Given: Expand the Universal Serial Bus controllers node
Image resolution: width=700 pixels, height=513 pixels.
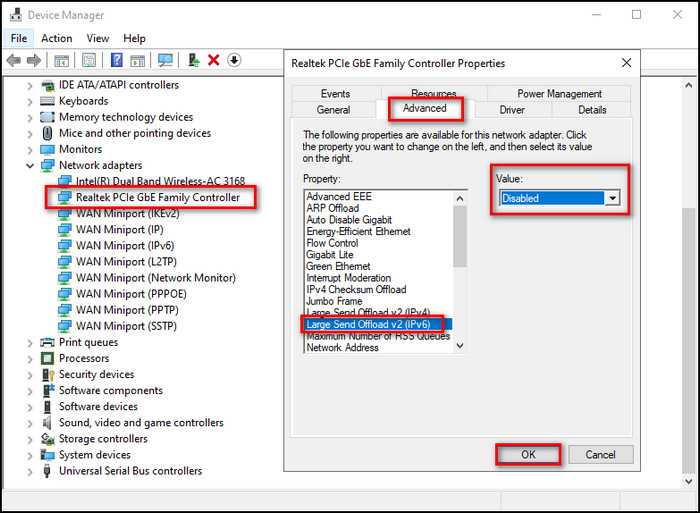Looking at the screenshot, I should coord(30,471).
